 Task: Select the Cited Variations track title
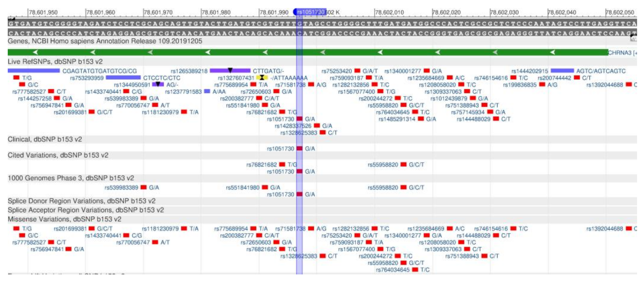(x=58, y=155)
